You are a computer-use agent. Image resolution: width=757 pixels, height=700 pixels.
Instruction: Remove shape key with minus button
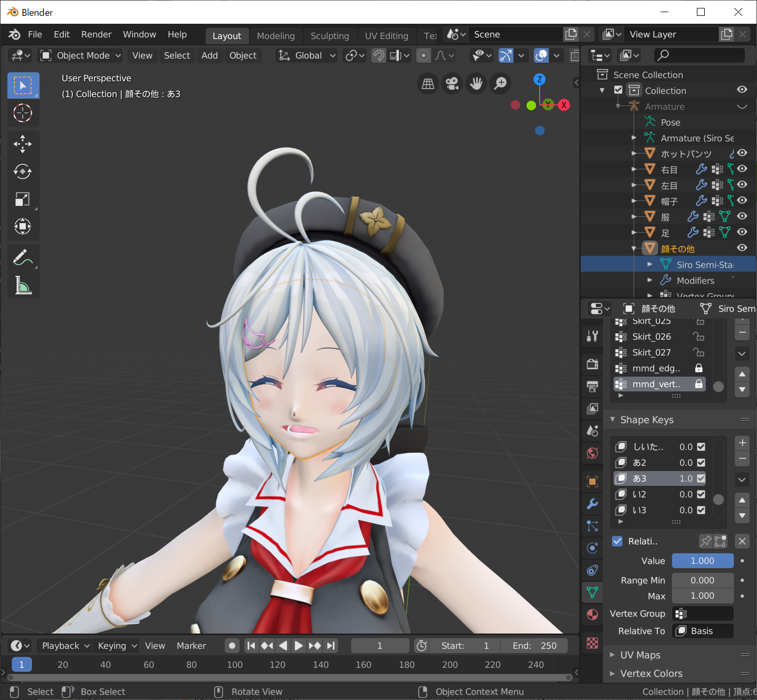point(742,458)
